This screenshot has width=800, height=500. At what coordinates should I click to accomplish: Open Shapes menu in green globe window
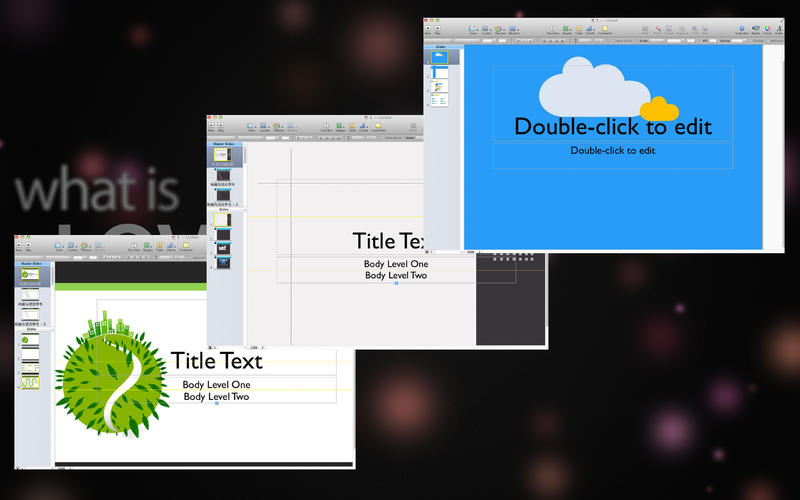click(147, 247)
